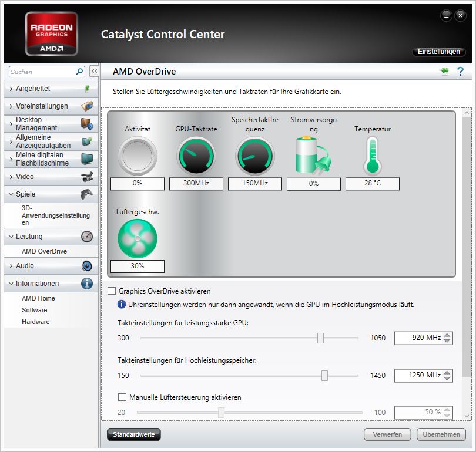The image size is (476, 452).
Task: Click the Übernehmen button
Action: pos(441,434)
